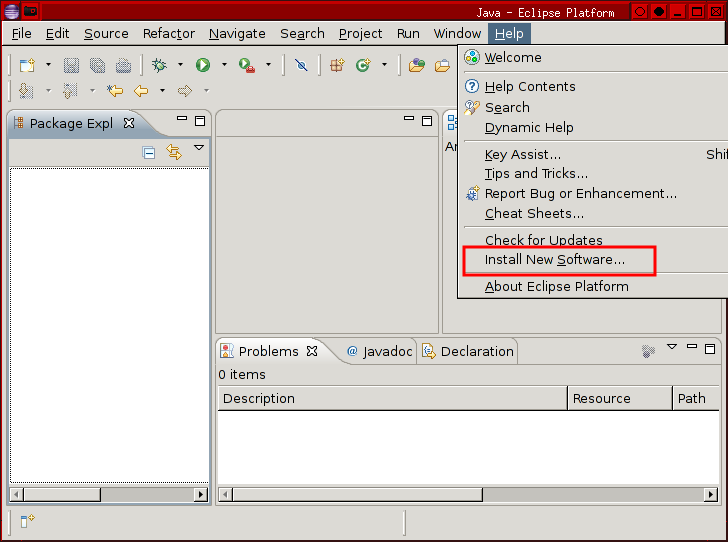Viewport: 728px width, 542px height.
Task: Close the open Help menu
Action: 509,34
